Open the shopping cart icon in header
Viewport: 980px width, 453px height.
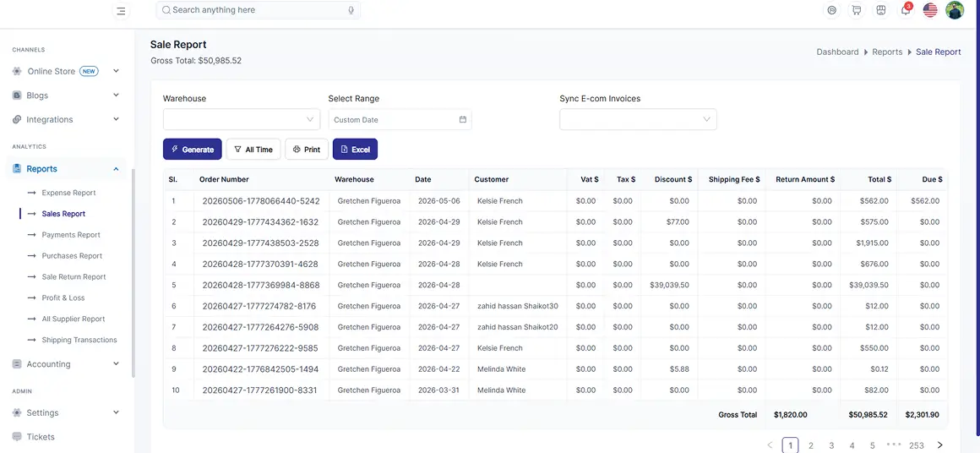(857, 10)
